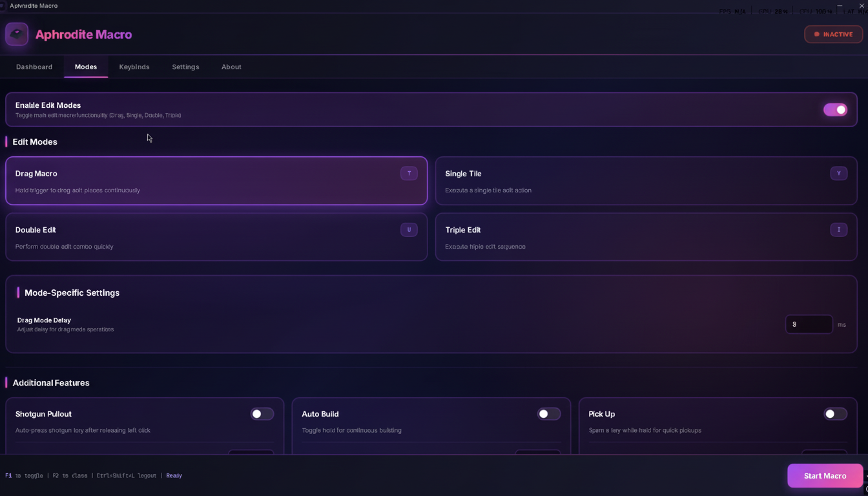Click the T keybind badge on Drag Macro
Viewport: 868px width, 496px height.
coord(409,173)
